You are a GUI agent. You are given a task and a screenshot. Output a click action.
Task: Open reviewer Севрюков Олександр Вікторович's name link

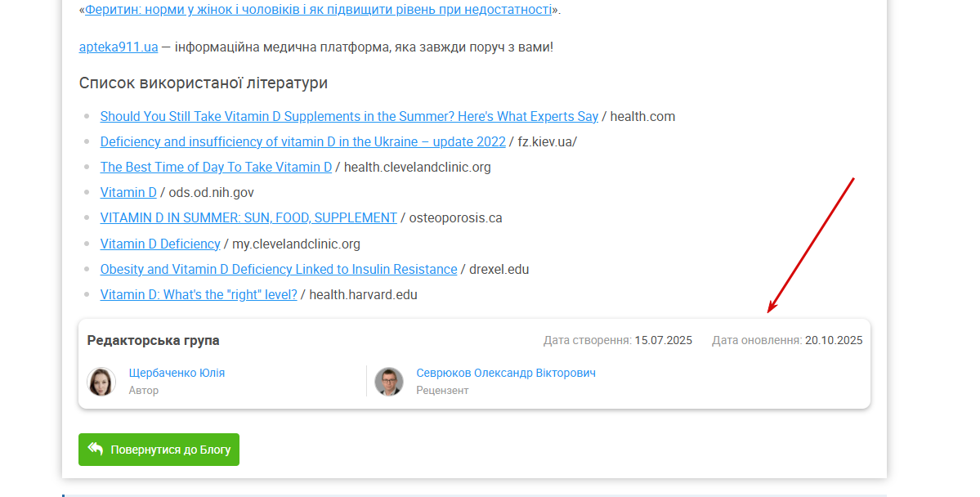[x=506, y=373]
